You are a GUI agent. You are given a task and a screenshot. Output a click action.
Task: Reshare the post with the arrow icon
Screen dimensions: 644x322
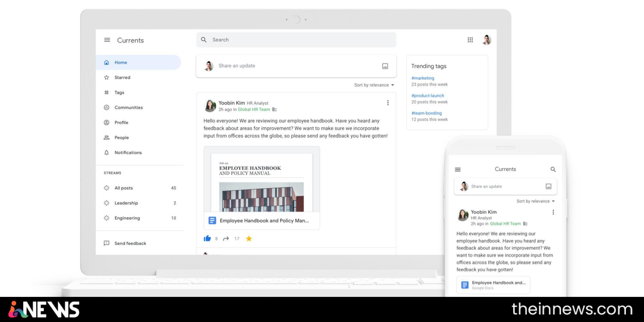[226, 239]
